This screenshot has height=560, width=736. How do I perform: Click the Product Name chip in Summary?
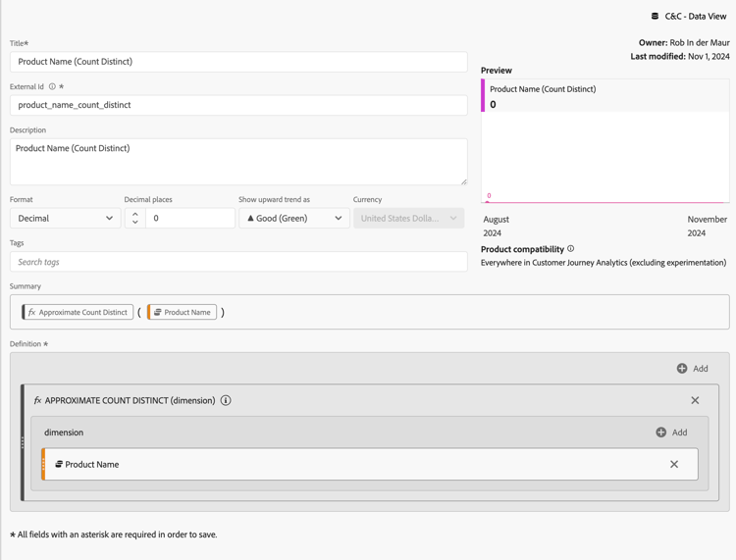[x=183, y=313]
